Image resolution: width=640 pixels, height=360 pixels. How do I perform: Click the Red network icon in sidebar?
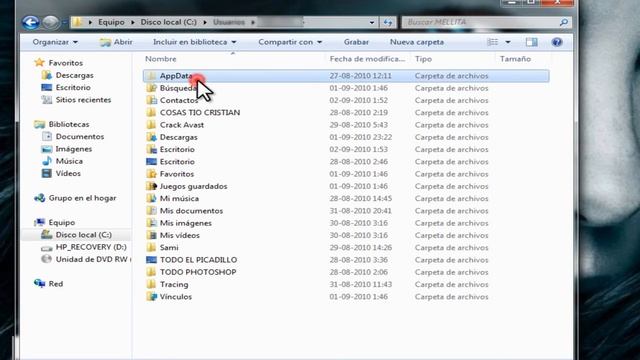pos(40,284)
